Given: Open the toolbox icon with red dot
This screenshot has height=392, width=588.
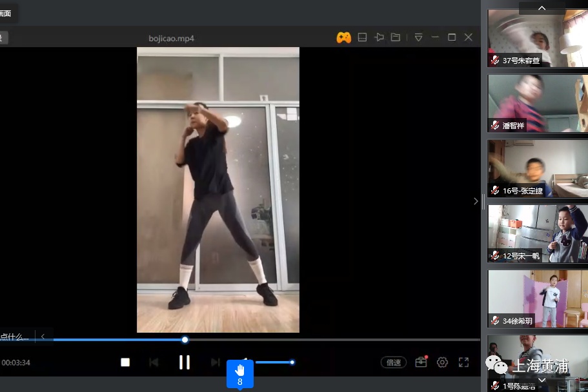Looking at the screenshot, I should pyautogui.click(x=421, y=362).
